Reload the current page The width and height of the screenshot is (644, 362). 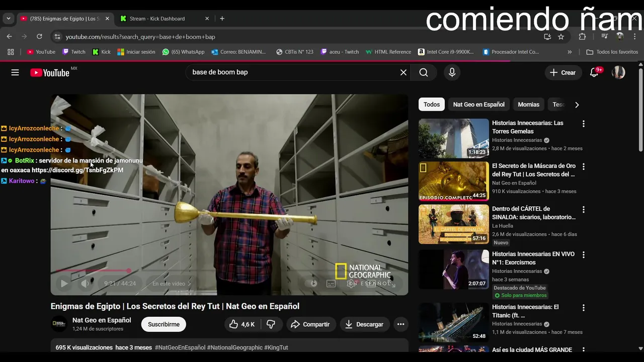tap(39, 37)
